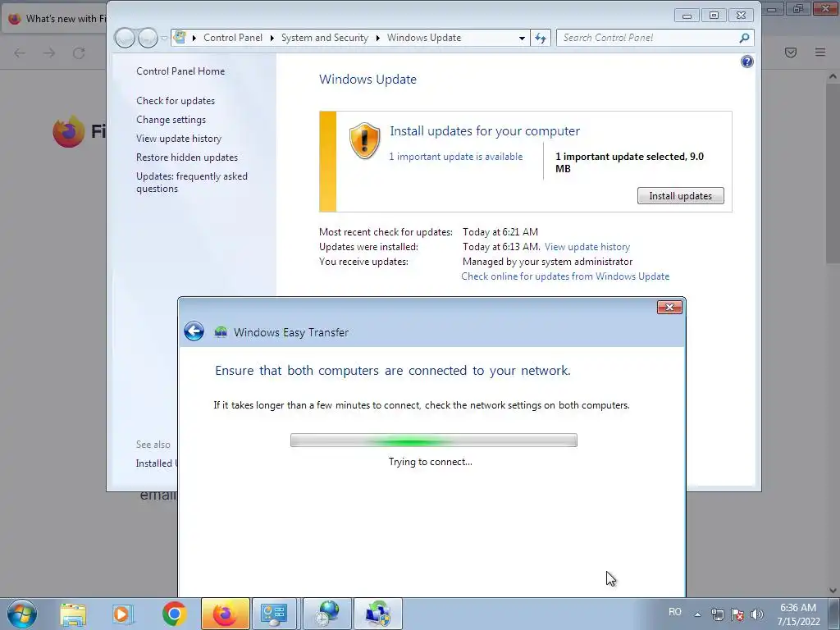Go back in Windows Easy Transfer wizard
Image resolution: width=840 pixels, height=630 pixels.
[x=194, y=331]
